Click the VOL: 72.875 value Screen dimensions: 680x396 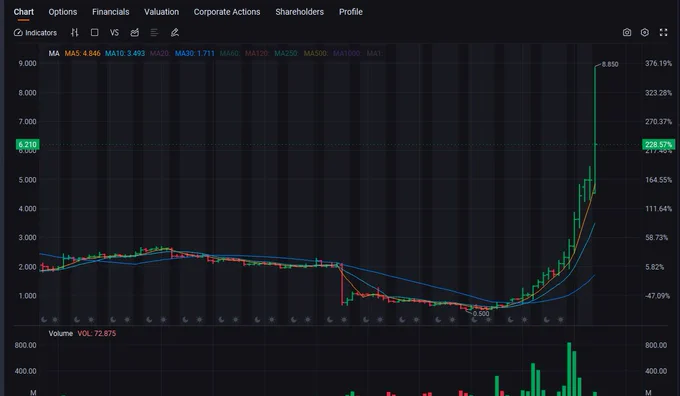[x=97, y=334]
